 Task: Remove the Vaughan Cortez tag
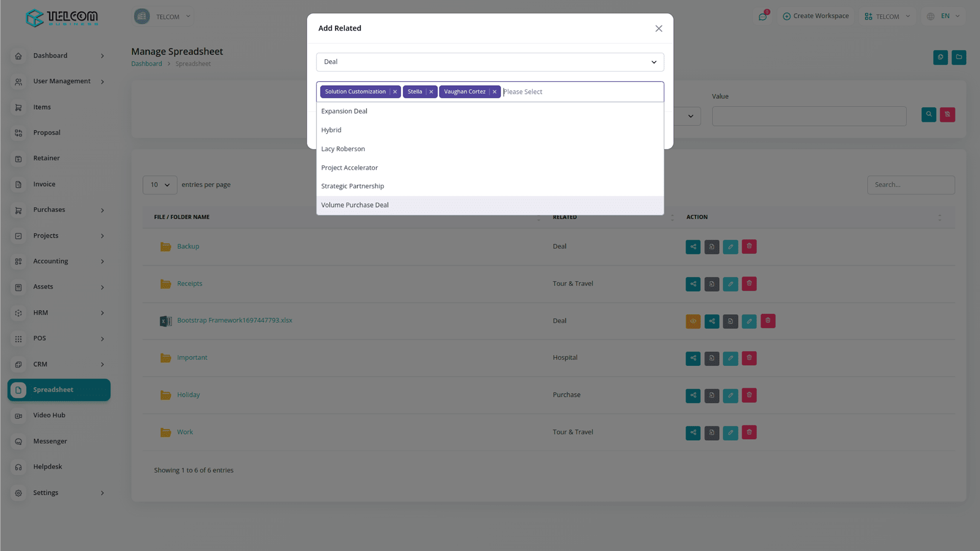[x=494, y=92]
